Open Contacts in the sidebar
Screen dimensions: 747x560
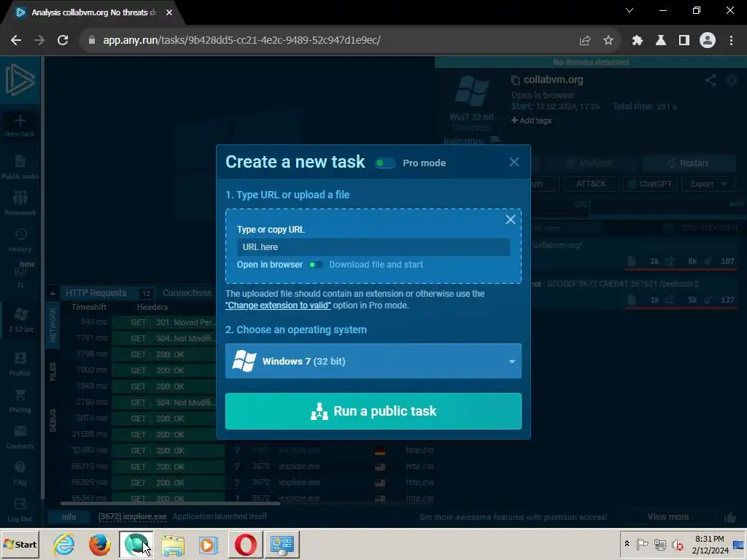click(x=20, y=437)
